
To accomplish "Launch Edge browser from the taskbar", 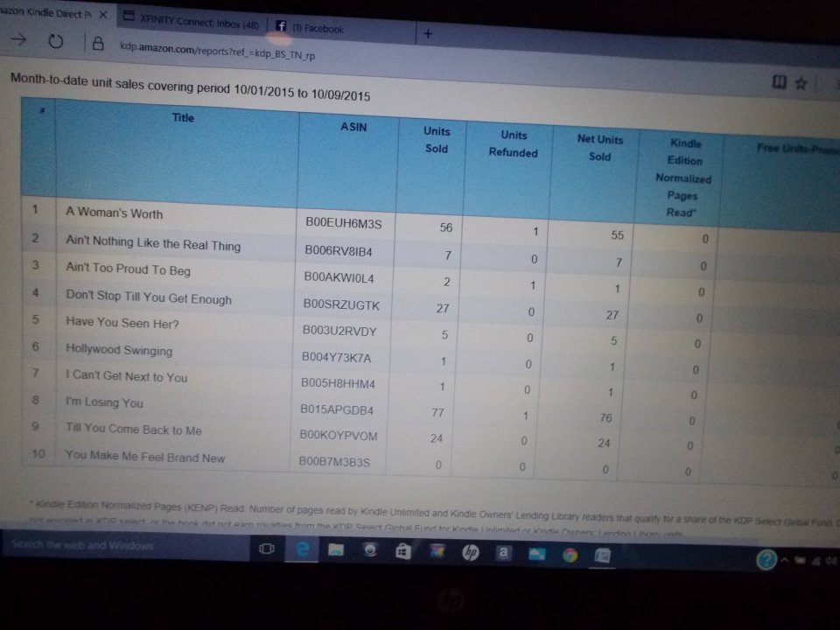I will [x=303, y=549].
